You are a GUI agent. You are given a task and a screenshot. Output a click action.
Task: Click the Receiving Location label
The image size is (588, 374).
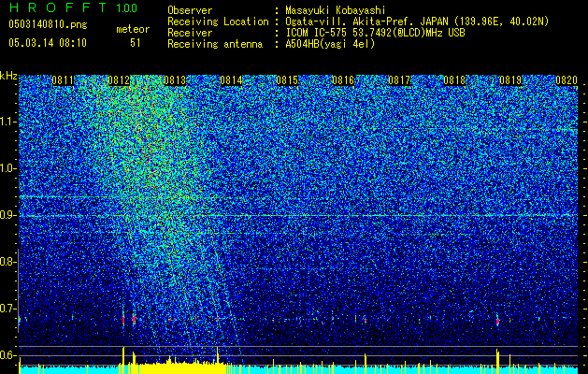coord(218,22)
